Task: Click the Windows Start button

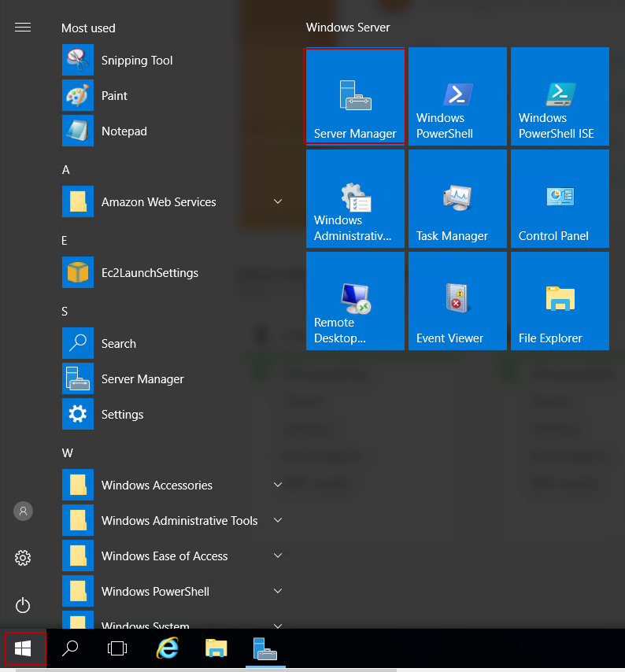Action: tap(23, 648)
